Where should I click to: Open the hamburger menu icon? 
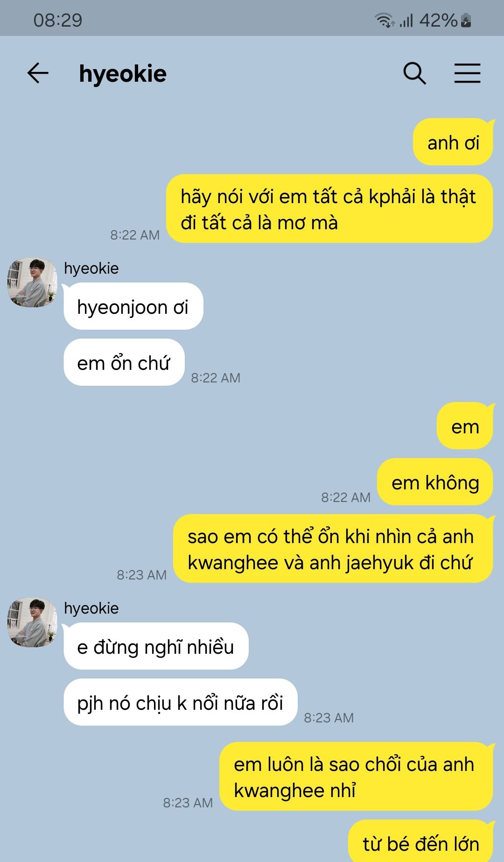coord(467,73)
